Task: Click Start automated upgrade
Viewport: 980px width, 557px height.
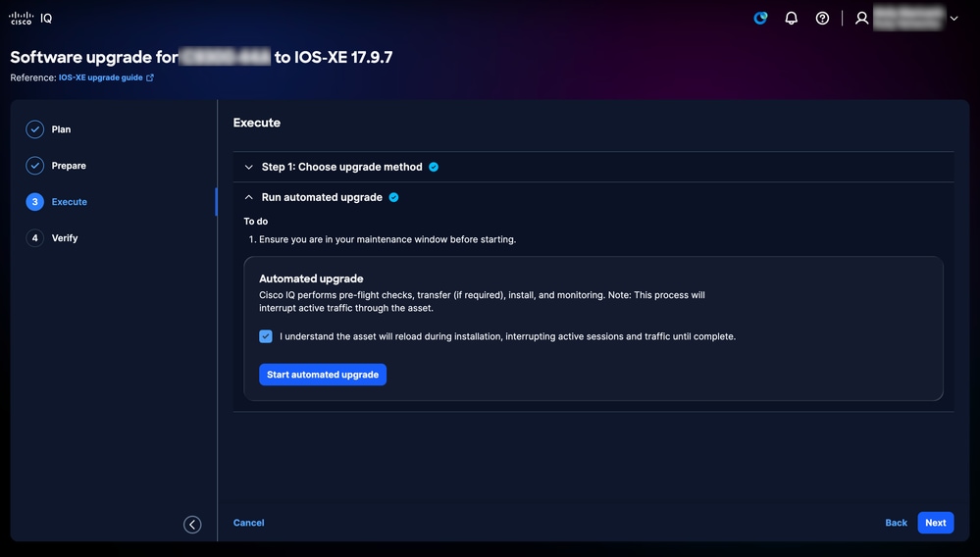Action: click(323, 375)
